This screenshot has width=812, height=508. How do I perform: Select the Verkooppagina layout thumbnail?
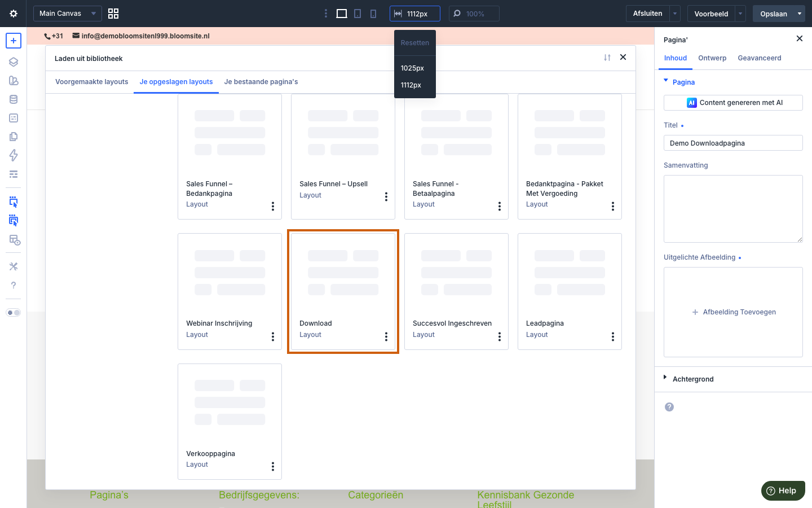[230, 404]
